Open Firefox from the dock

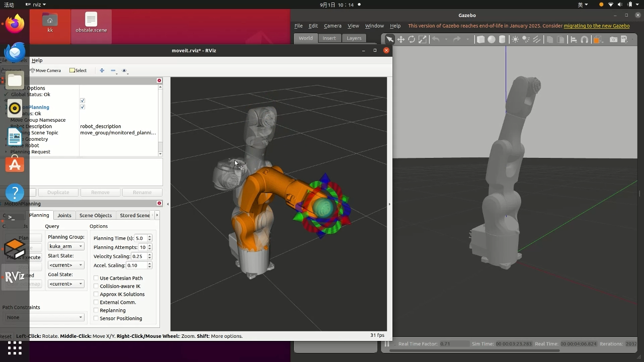coord(15,23)
